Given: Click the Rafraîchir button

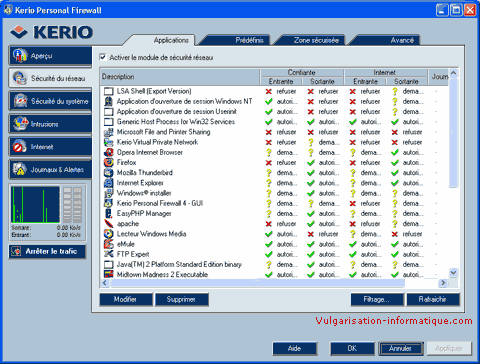Looking at the screenshot, I should click(x=433, y=299).
